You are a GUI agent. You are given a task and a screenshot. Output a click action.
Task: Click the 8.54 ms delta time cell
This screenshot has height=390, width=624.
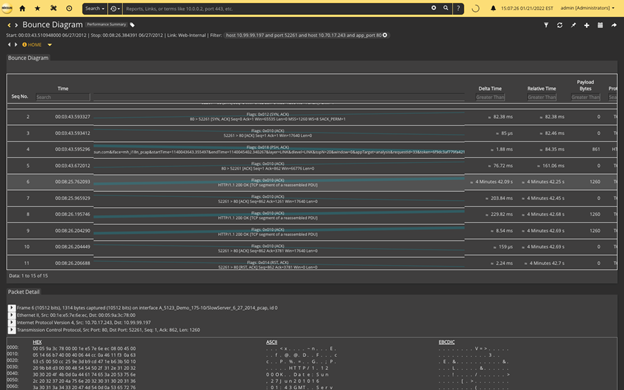(502, 231)
